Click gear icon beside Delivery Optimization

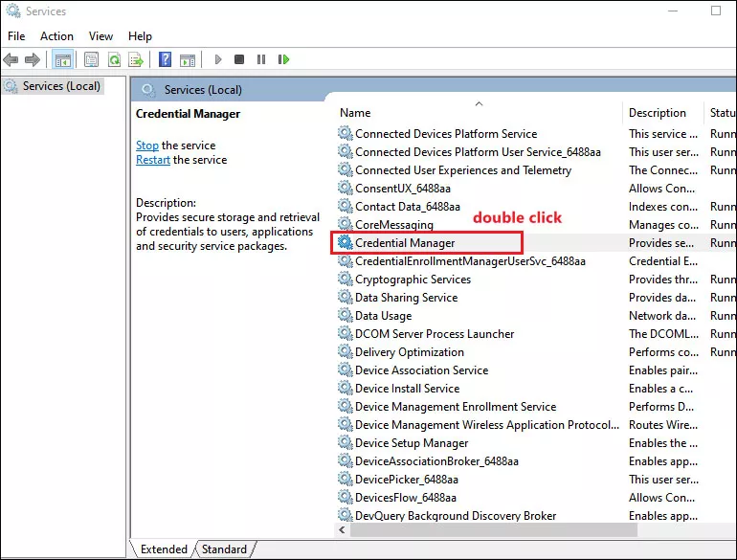(x=345, y=351)
